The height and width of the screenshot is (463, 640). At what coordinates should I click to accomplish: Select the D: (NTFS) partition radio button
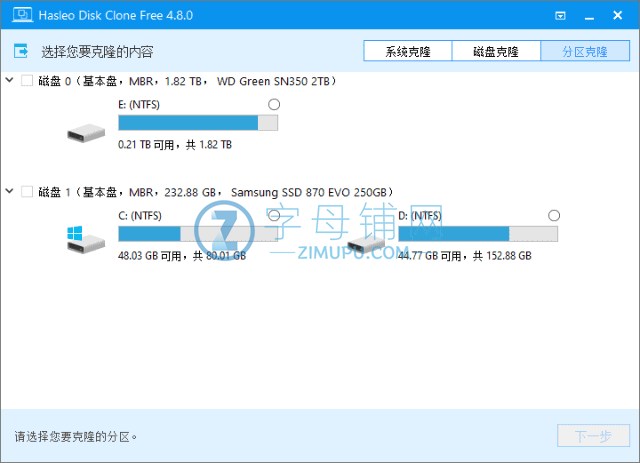[554, 216]
